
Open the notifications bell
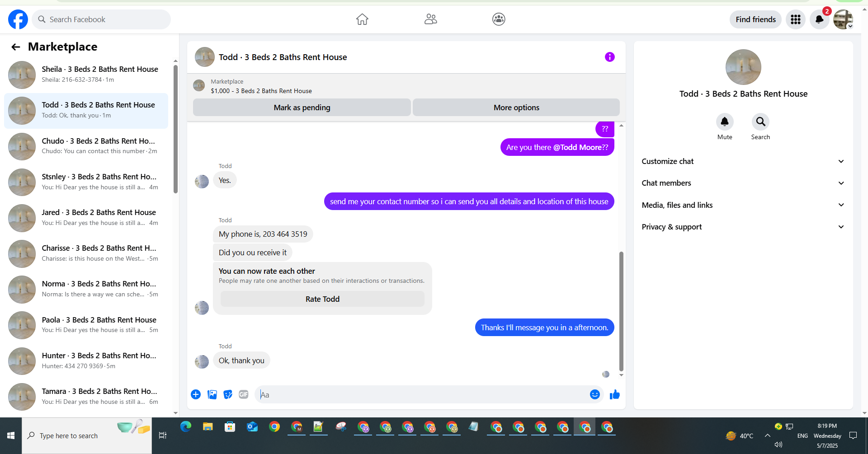[819, 19]
